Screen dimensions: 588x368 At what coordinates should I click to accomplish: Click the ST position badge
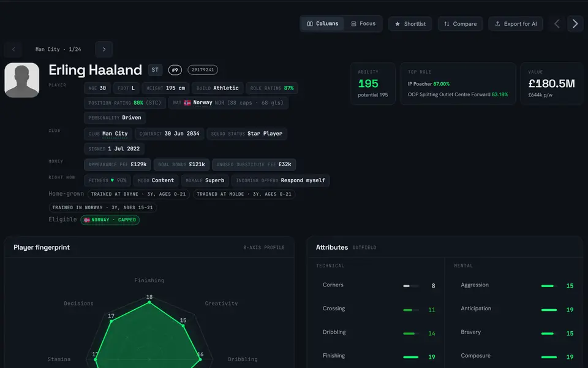[x=155, y=70]
